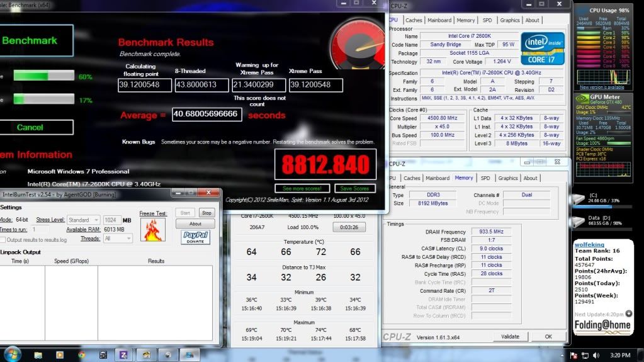This screenshot has width=644, height=362.
Task: Click the 17% progress bar
Action: [x=43, y=99]
